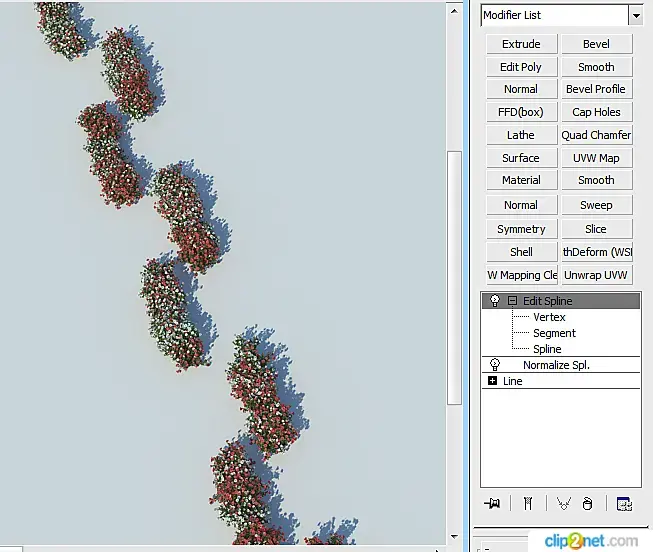Apply the UVW Mapping Clear modifier

(x=521, y=275)
